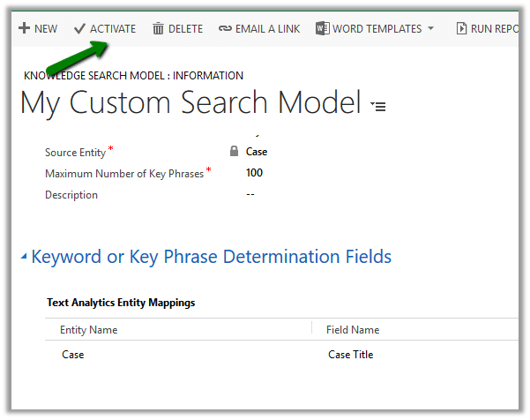
Task: Select the ACTIVATE command
Action: (113, 29)
